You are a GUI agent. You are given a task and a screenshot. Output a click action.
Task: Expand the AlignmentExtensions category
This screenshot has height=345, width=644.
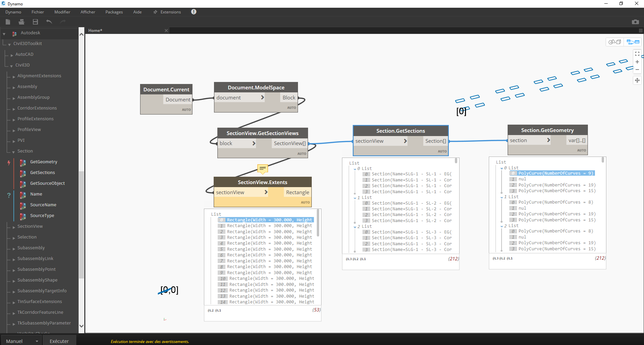coord(14,77)
